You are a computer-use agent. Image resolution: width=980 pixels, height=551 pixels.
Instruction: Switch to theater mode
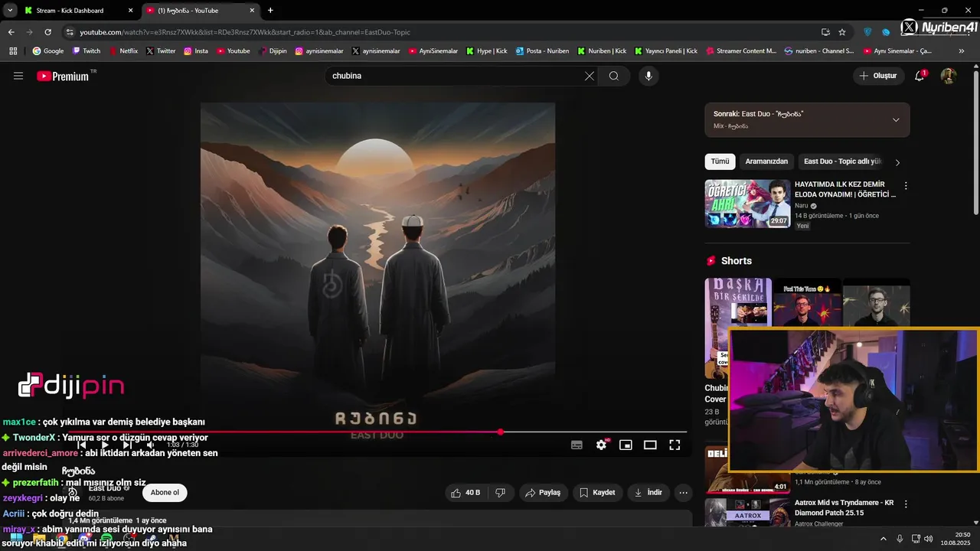[650, 445]
